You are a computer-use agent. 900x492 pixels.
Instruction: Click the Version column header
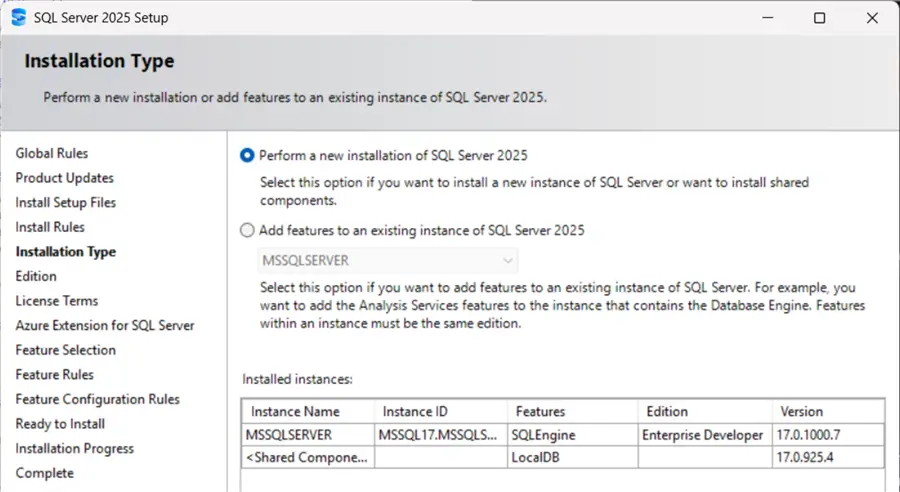pyautogui.click(x=828, y=412)
